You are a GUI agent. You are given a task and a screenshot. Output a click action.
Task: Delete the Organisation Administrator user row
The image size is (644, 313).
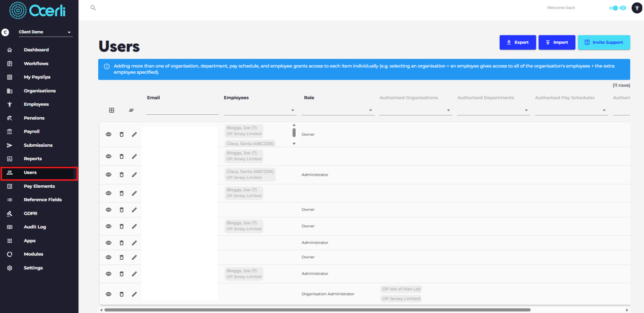[x=122, y=294]
